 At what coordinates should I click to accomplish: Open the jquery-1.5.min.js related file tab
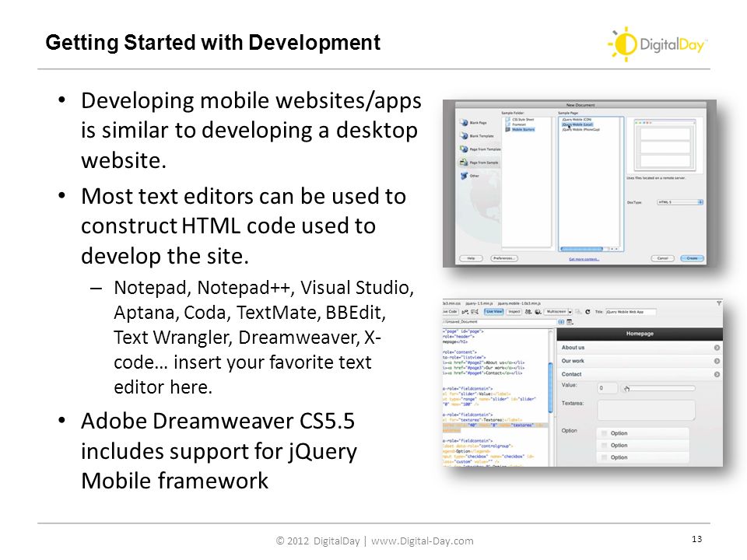pos(479,303)
